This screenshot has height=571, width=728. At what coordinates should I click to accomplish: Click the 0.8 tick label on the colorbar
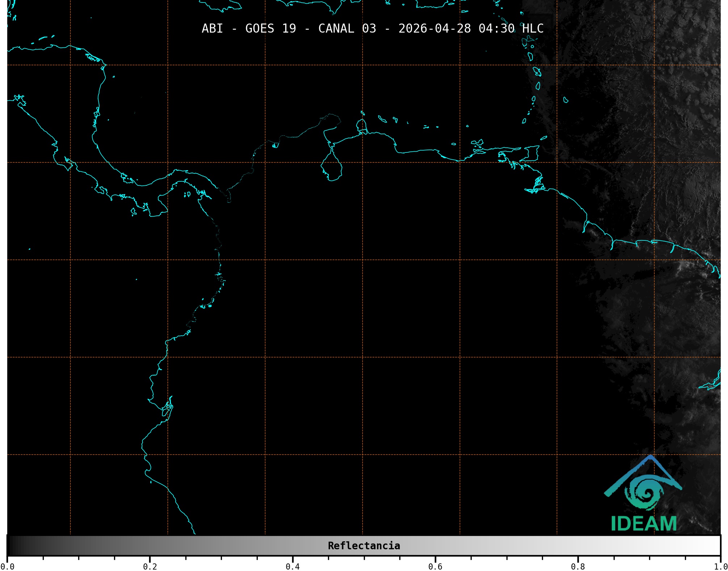(x=578, y=567)
